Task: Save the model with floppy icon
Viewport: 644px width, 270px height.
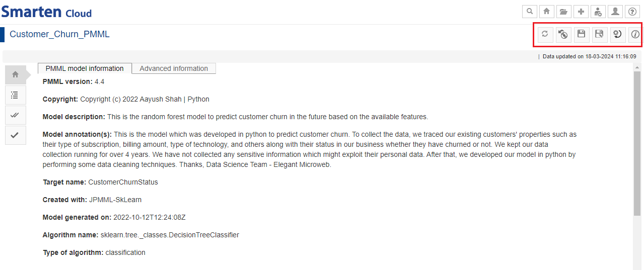Action: [581, 34]
